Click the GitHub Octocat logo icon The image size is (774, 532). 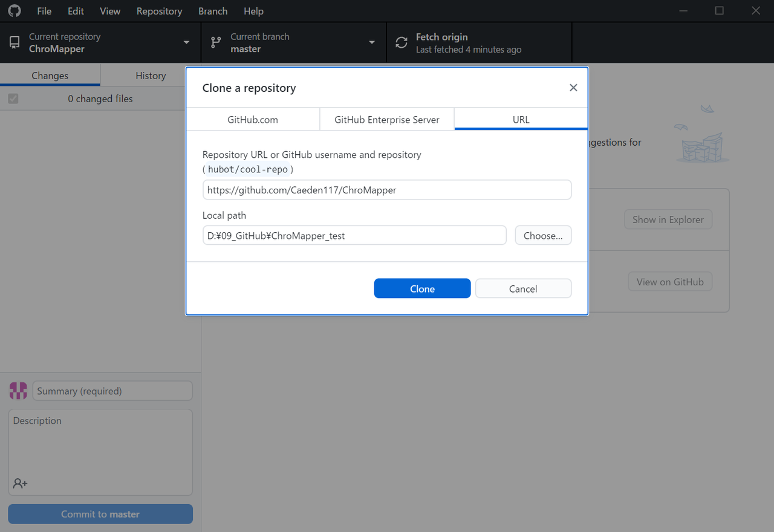click(x=14, y=11)
